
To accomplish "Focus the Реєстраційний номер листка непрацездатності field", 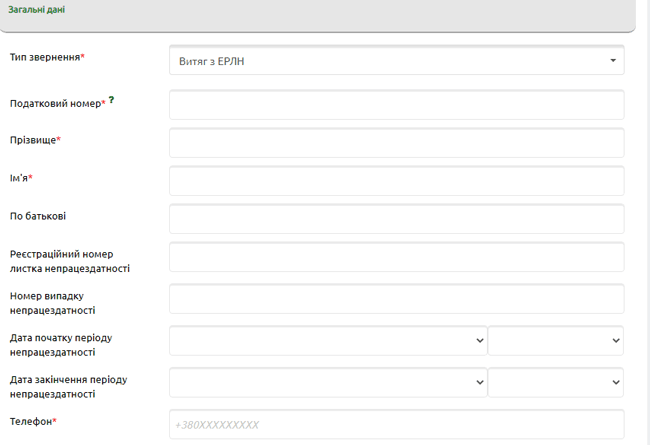I will click(x=397, y=257).
